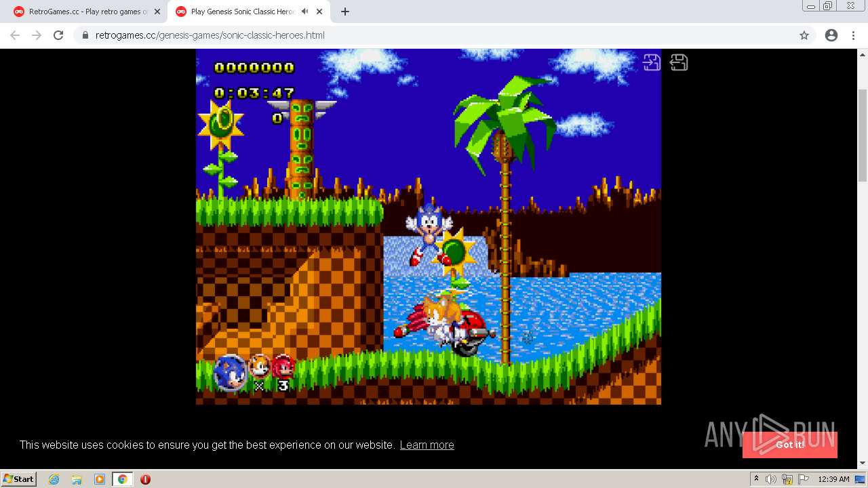Close the Sonic Classic Heroes tab
This screenshot has width=868, height=488.
tap(319, 12)
